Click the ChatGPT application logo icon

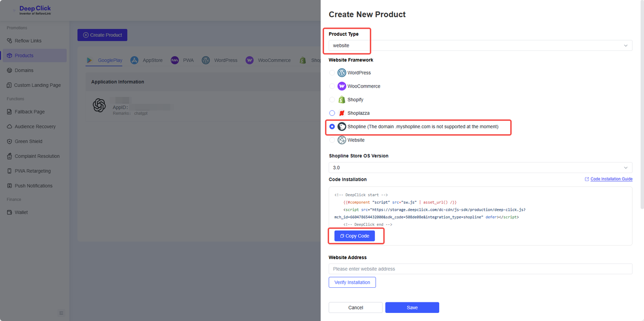tap(99, 105)
